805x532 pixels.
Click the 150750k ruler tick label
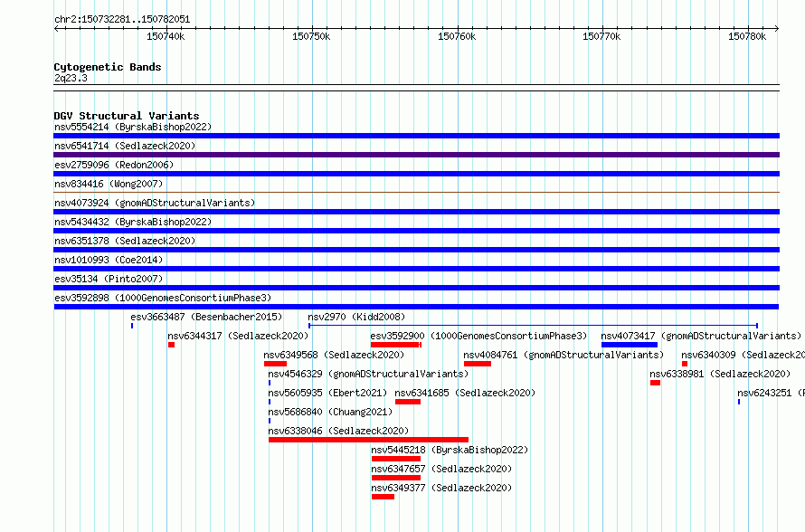(x=311, y=36)
